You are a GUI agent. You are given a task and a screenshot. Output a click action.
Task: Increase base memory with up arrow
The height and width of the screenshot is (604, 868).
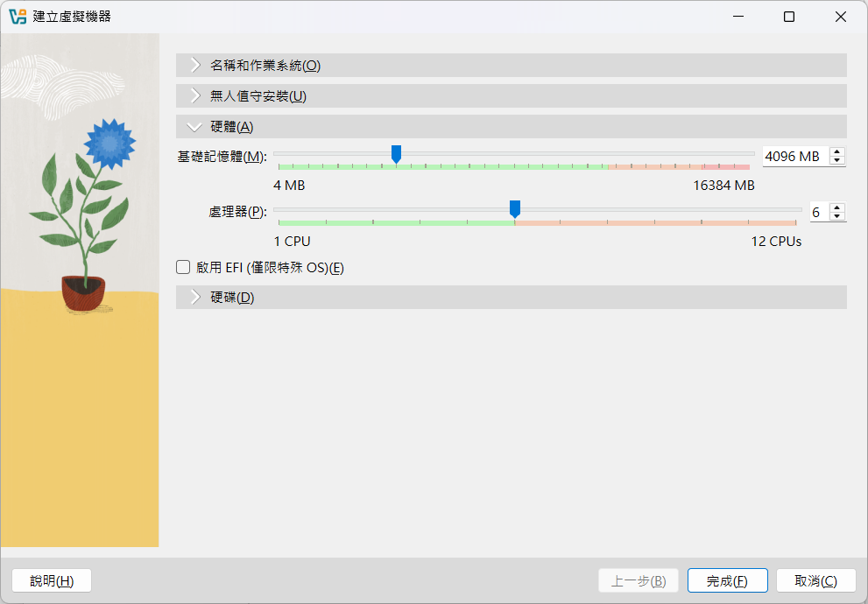837,152
